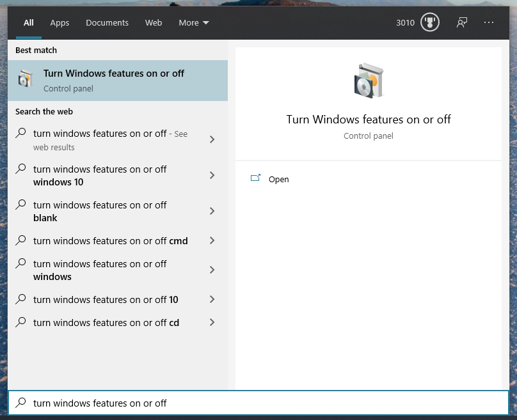Click the preview pane title text
Image resolution: width=517 pixels, height=420 pixels.
tap(369, 120)
